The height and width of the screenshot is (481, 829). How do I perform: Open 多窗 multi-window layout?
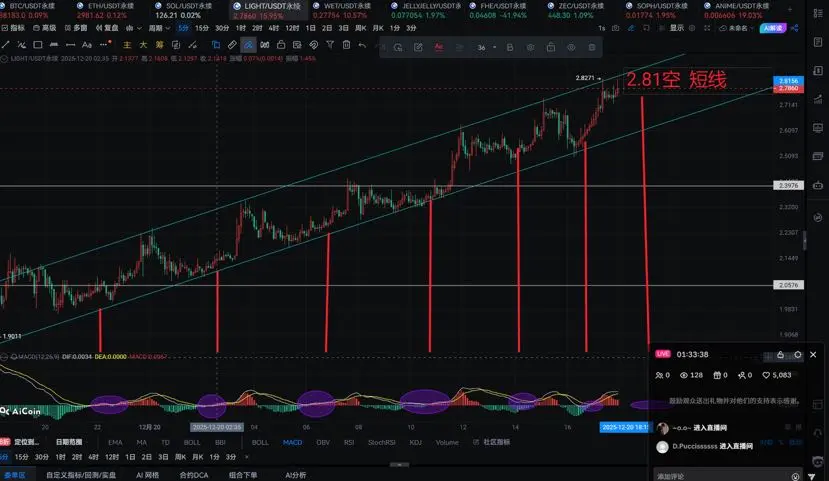tap(76, 28)
